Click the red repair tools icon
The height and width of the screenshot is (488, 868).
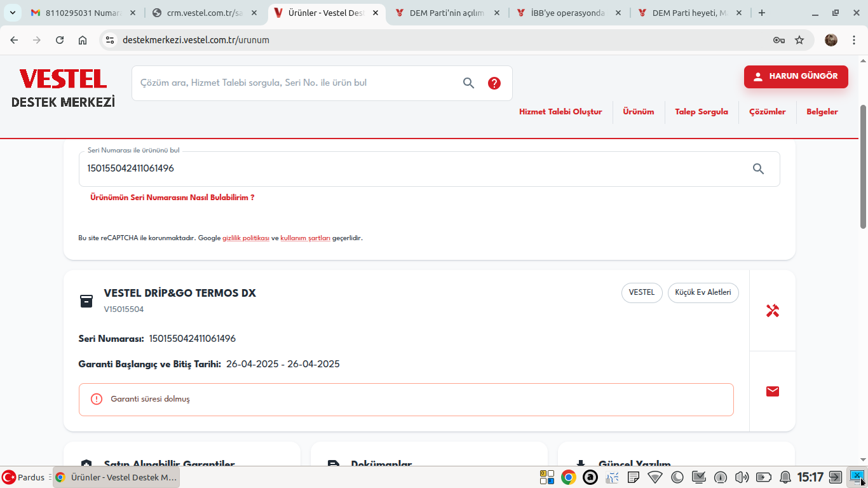coord(773,311)
